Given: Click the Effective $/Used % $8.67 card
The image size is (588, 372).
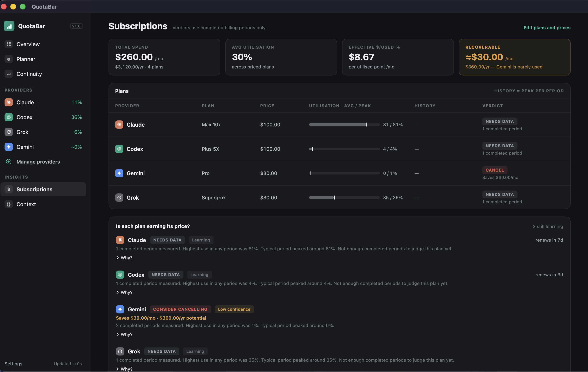Looking at the screenshot, I should (x=398, y=57).
